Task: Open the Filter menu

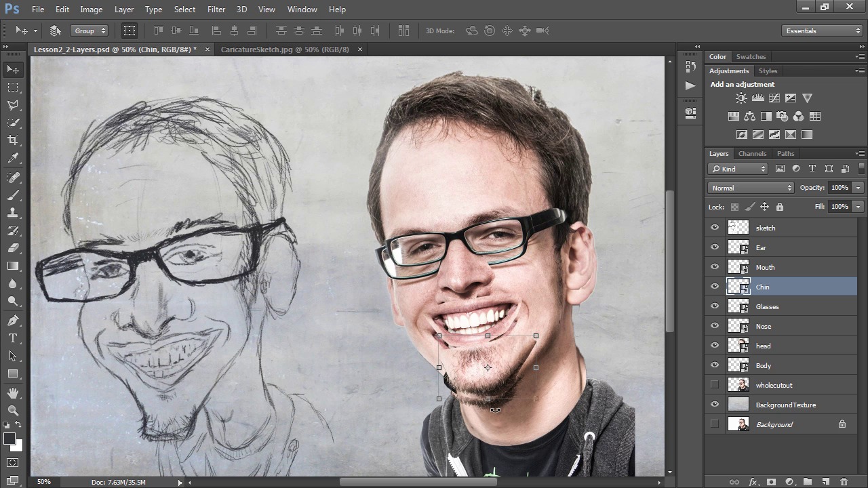Action: pos(216,9)
